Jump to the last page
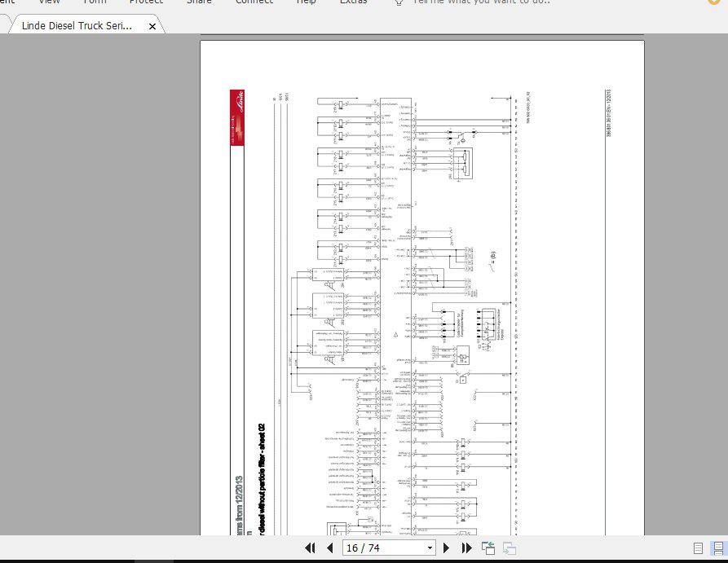728x563 pixels. (x=466, y=548)
